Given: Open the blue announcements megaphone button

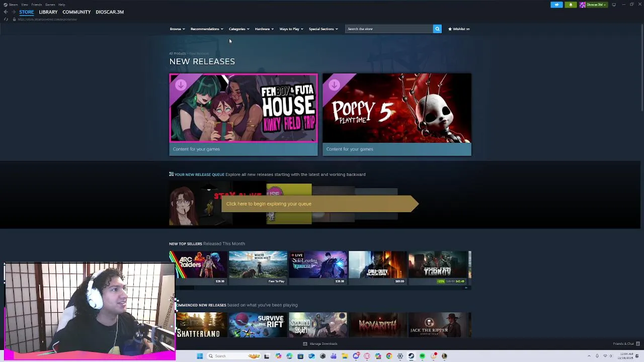Looking at the screenshot, I should coord(556,5).
